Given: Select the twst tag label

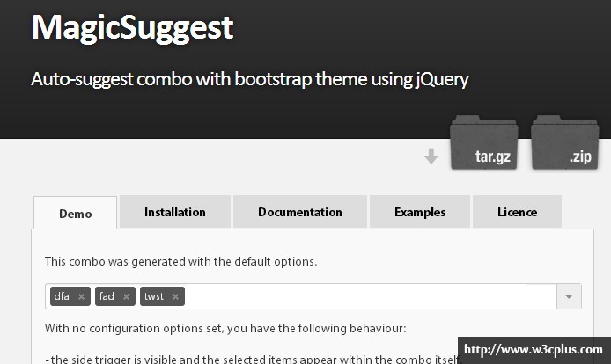Looking at the screenshot, I should click(154, 297).
